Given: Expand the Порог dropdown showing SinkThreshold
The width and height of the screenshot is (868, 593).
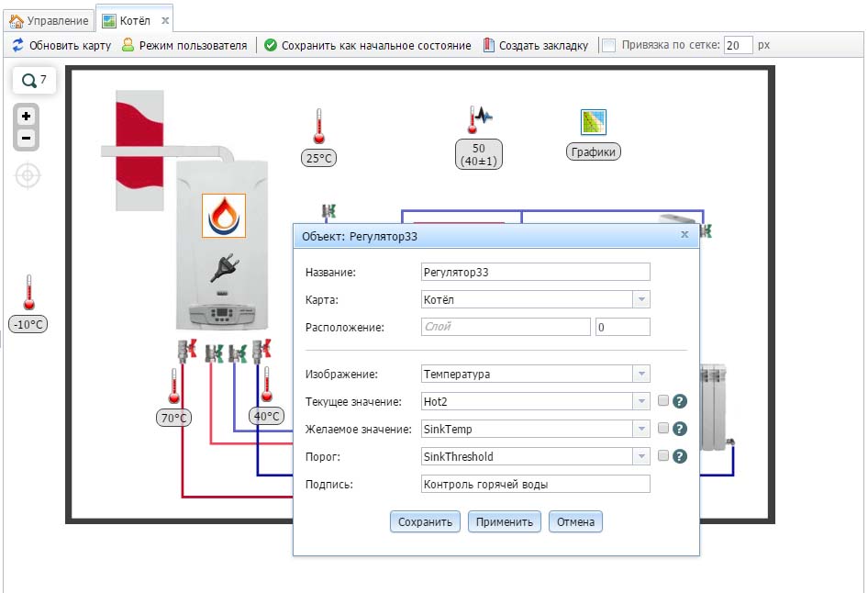Looking at the screenshot, I should pyautogui.click(x=641, y=457).
